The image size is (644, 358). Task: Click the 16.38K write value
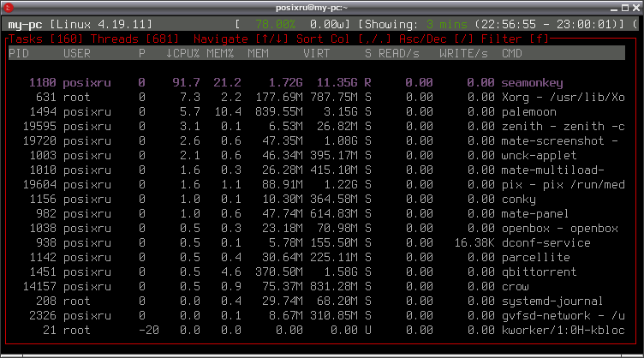pyautogui.click(x=474, y=243)
